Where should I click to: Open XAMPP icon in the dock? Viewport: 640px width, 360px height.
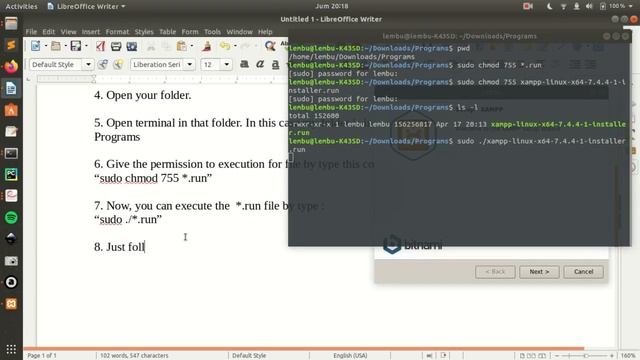pyautogui.click(x=11, y=304)
